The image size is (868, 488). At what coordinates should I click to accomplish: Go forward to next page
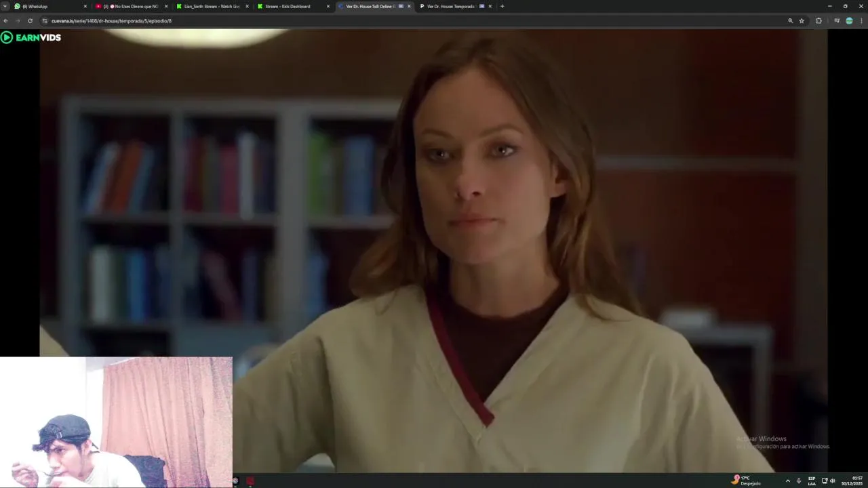[18, 21]
